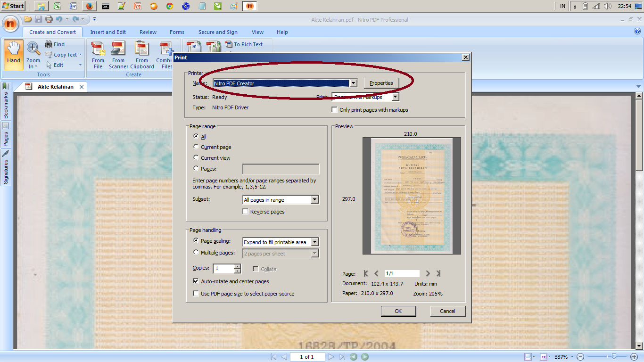This screenshot has height=362, width=644.
Task: Uncheck Auto-rotate and center pages
Action: coord(196,281)
